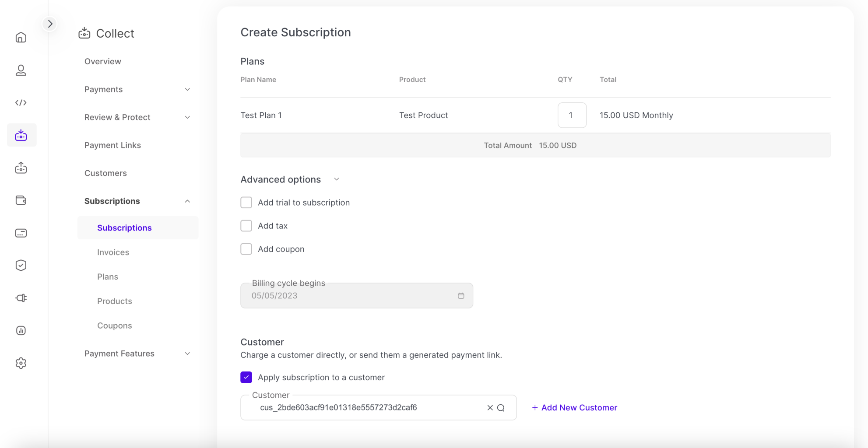
Task: Check the Add tax option
Action: [246, 226]
